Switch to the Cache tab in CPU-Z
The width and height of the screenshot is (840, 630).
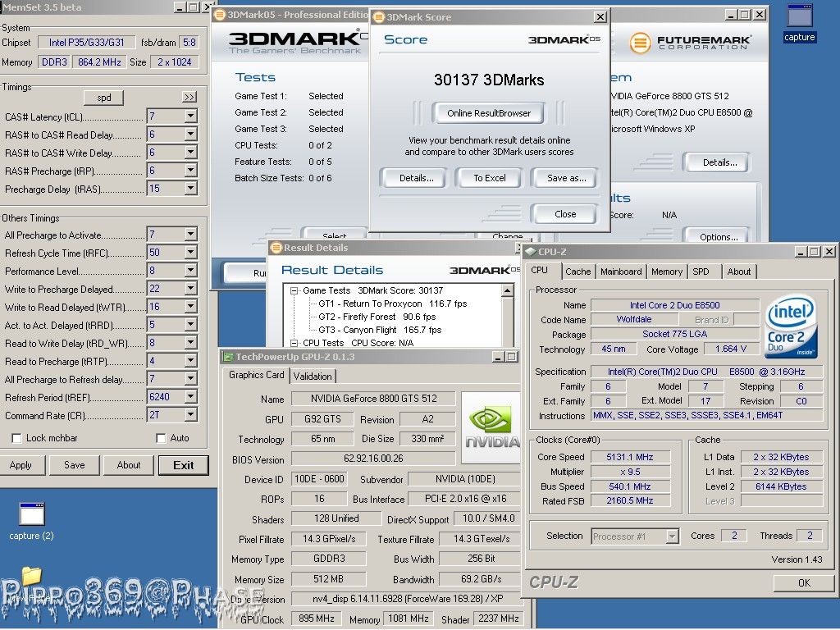point(577,272)
